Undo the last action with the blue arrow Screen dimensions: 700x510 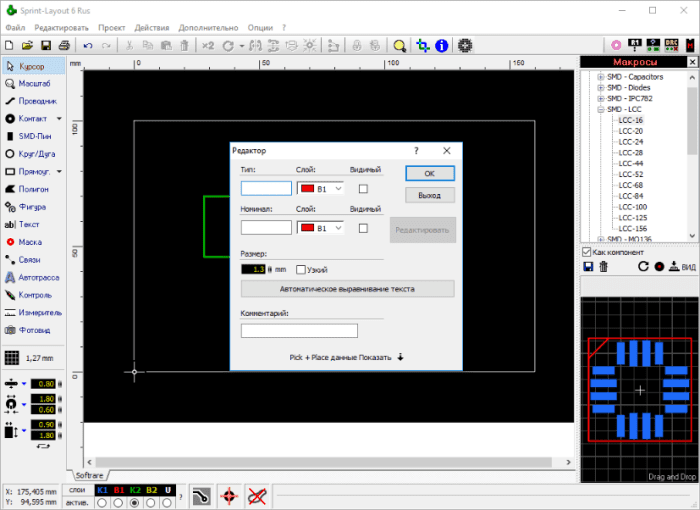click(88, 46)
